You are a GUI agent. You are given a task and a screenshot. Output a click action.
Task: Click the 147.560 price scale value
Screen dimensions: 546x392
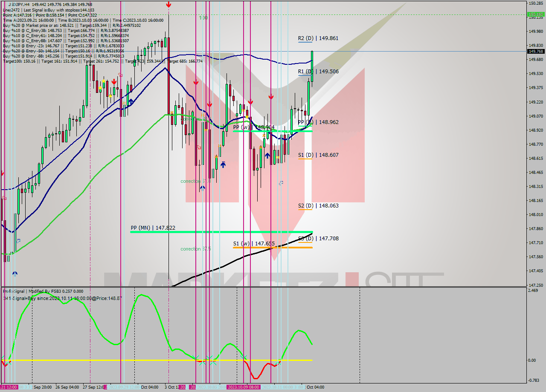[x=535, y=257]
